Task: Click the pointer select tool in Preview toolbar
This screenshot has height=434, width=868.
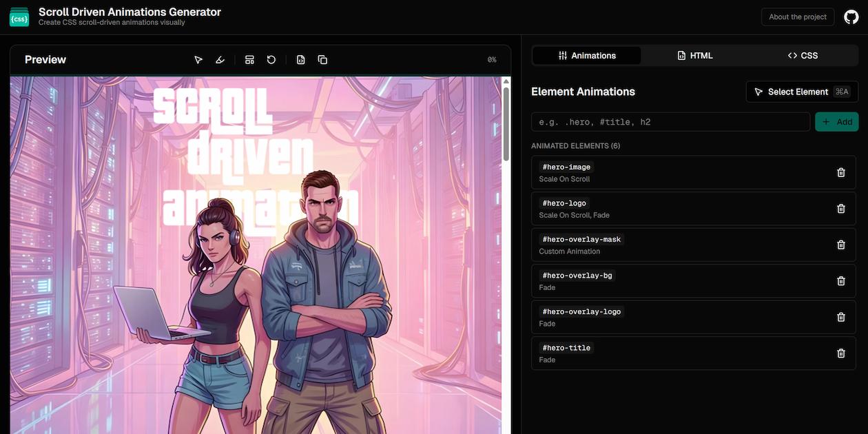Action: click(198, 60)
